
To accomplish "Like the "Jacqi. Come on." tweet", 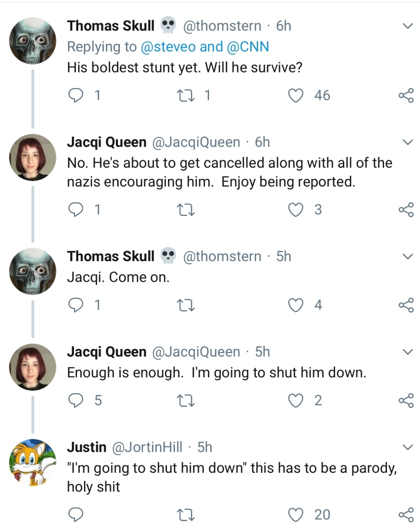I will 296,305.
